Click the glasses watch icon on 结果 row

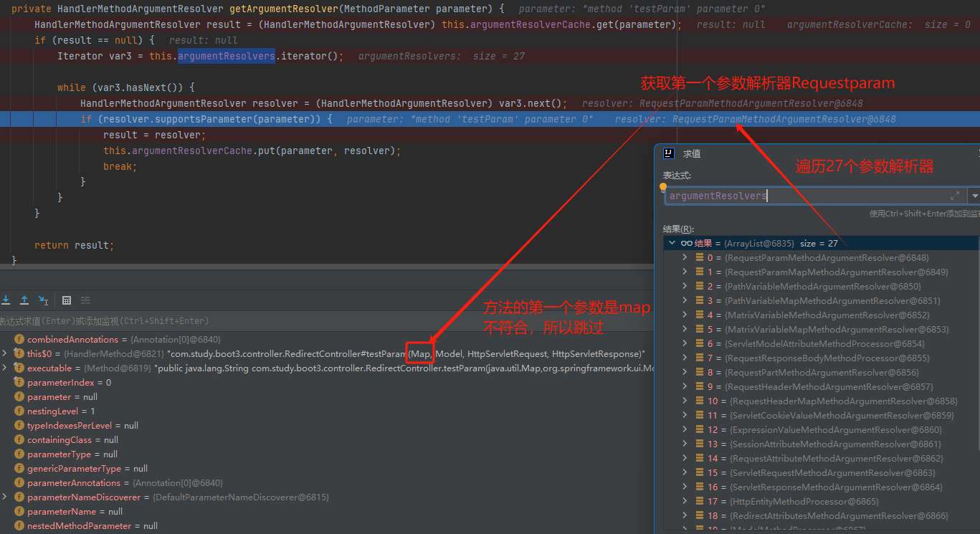coord(686,243)
